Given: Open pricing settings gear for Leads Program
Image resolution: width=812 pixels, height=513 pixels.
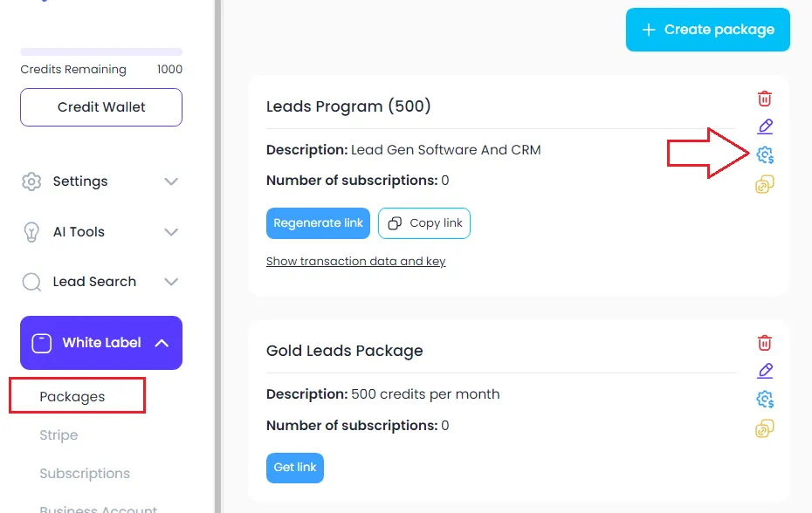Looking at the screenshot, I should coord(765,154).
